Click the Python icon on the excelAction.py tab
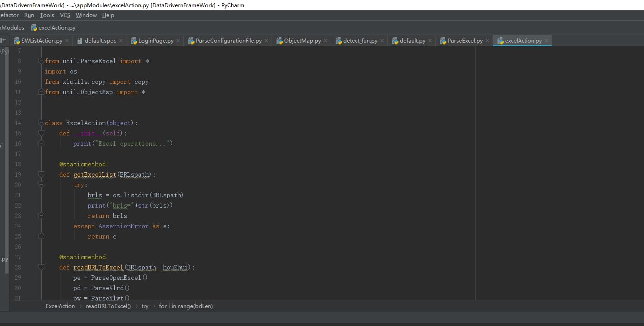The image size is (644, 326). pyautogui.click(x=501, y=40)
